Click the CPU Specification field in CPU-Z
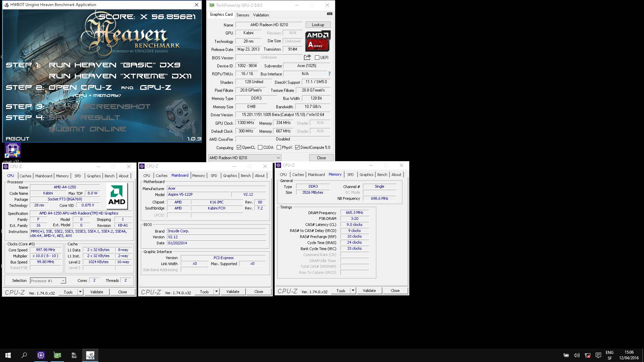Screen dimensions: 644x362 coord(81,213)
